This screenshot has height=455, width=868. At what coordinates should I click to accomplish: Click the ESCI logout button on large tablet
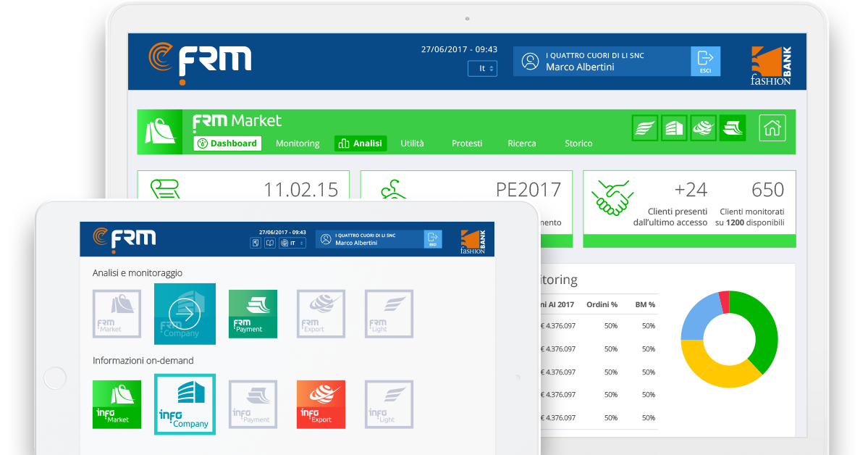click(x=705, y=61)
